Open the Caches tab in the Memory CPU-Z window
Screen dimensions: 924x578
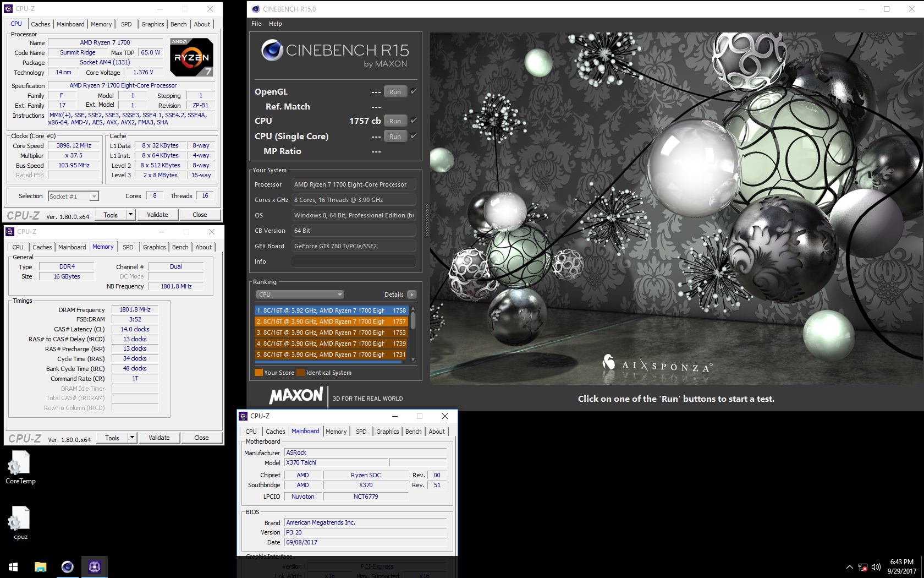(42, 247)
